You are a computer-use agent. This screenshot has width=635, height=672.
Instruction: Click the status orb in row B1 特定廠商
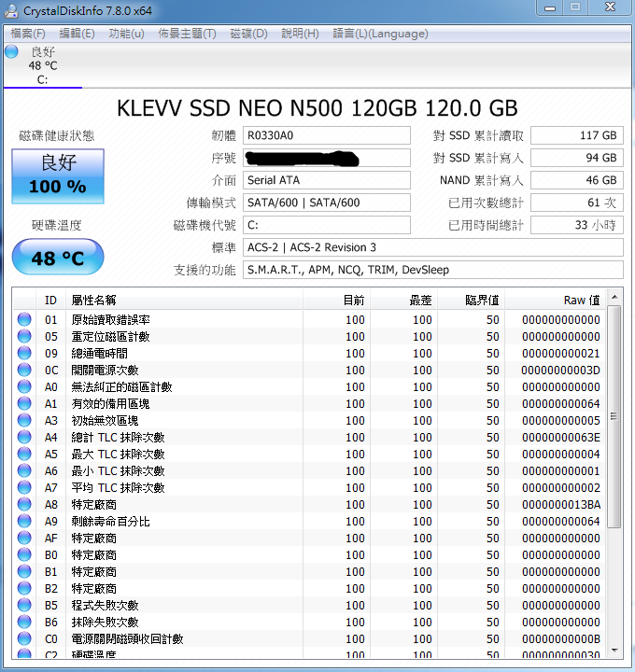(x=24, y=571)
